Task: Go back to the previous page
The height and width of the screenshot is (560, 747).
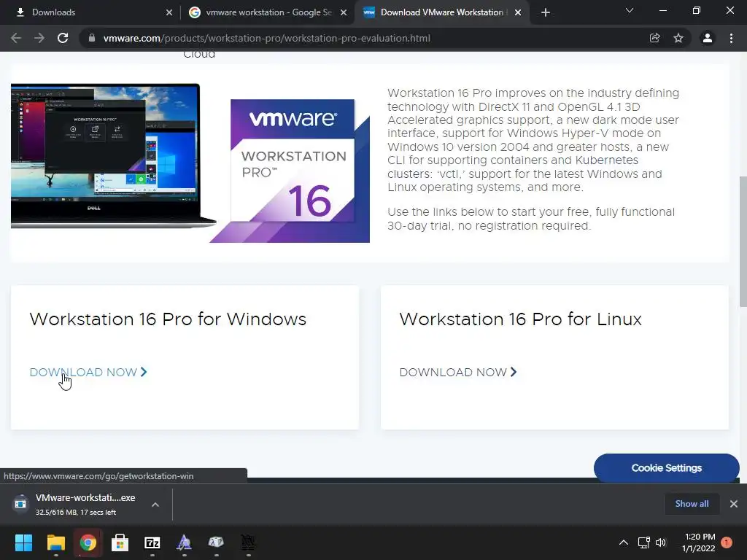Action: pyautogui.click(x=16, y=38)
